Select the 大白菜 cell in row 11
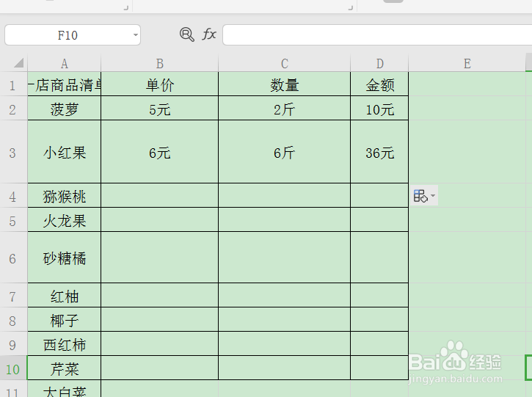 [x=64, y=389]
